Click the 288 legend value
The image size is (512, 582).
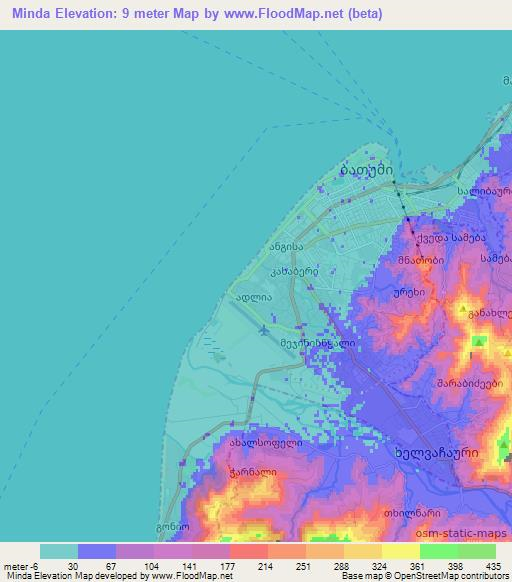[341, 566]
